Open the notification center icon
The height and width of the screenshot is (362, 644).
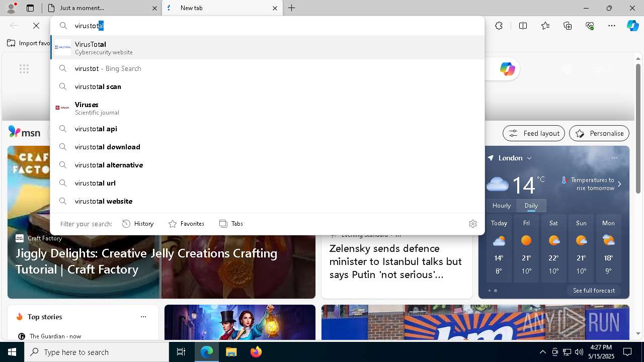click(x=627, y=352)
